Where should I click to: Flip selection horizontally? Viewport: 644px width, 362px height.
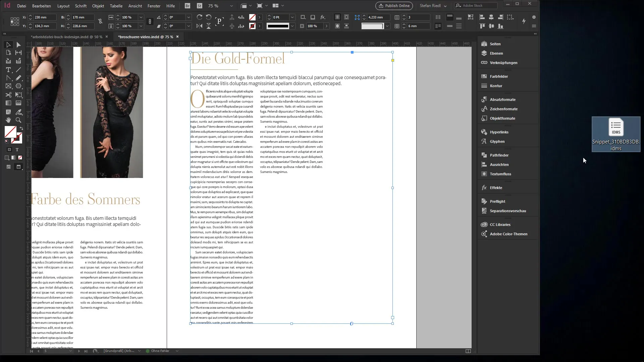point(199,26)
